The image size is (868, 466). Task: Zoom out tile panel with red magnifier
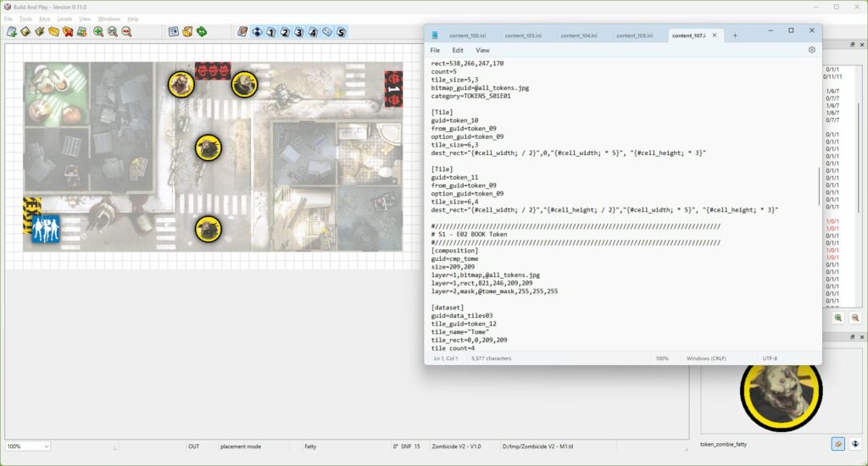[855, 318]
